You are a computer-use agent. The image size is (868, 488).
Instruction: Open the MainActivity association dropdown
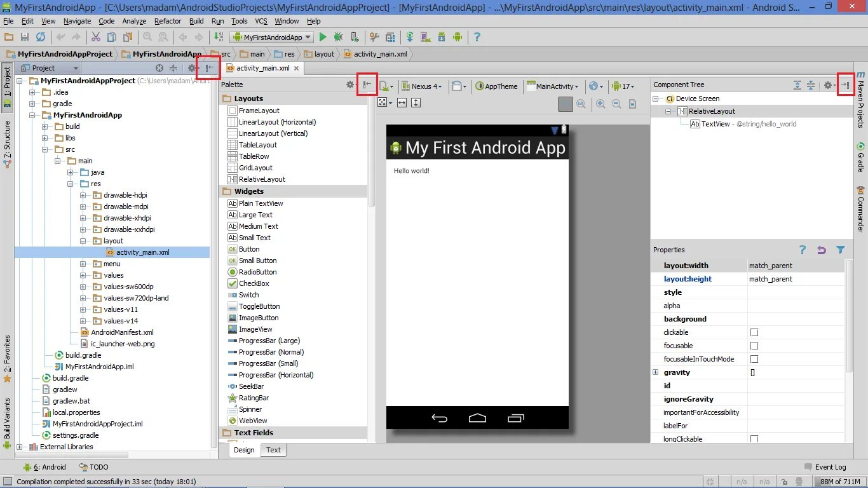click(x=552, y=86)
